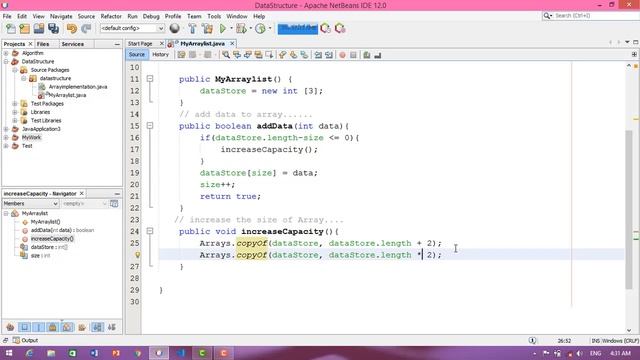Click the Open Project toolbar icon
The width and height of the screenshot is (640, 360).
(39, 29)
